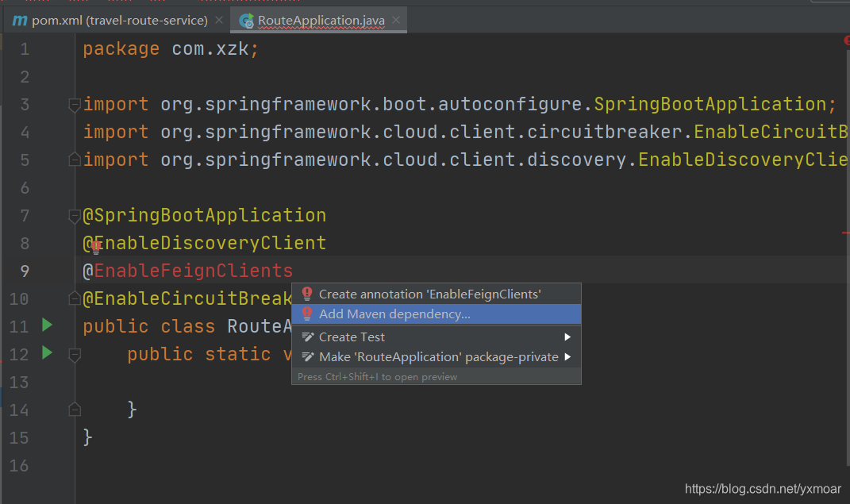Collapse the main method fold on line 12
This screenshot has width=850, height=504.
75,355
